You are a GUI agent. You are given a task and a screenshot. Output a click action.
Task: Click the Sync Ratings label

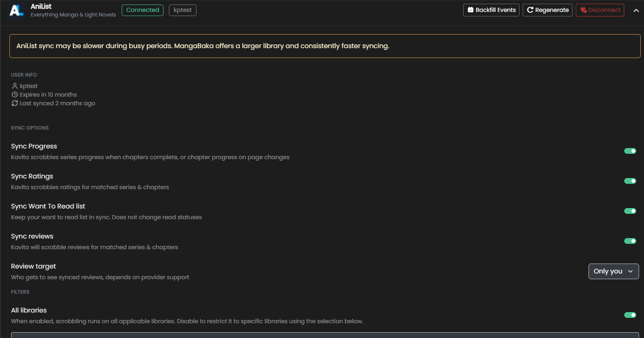pos(32,176)
